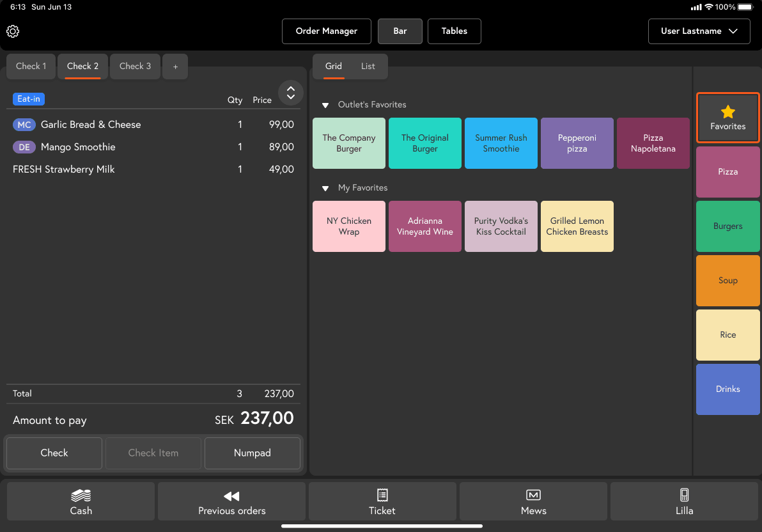Open settings via the gear icon
Screen dimensions: 762x532
(13, 31)
